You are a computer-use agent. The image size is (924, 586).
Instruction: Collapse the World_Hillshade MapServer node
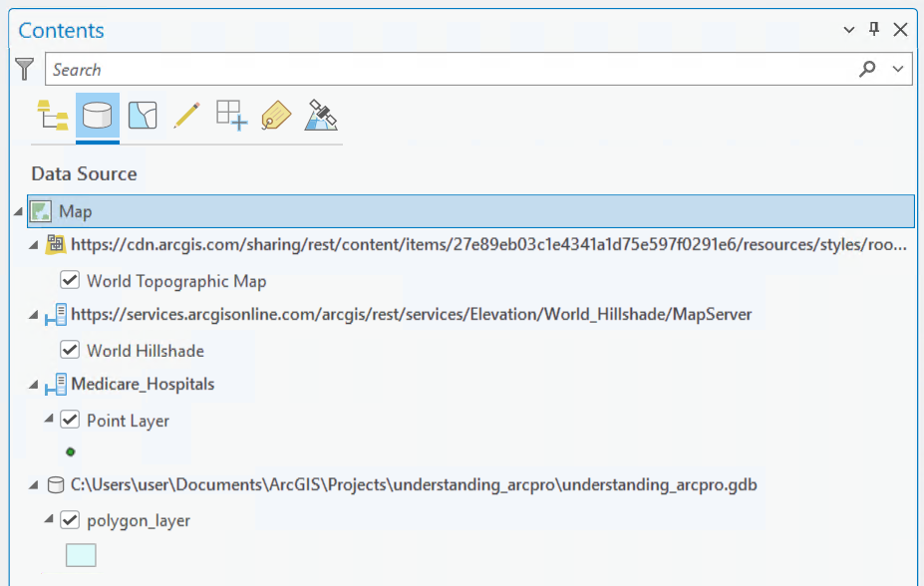point(34,315)
